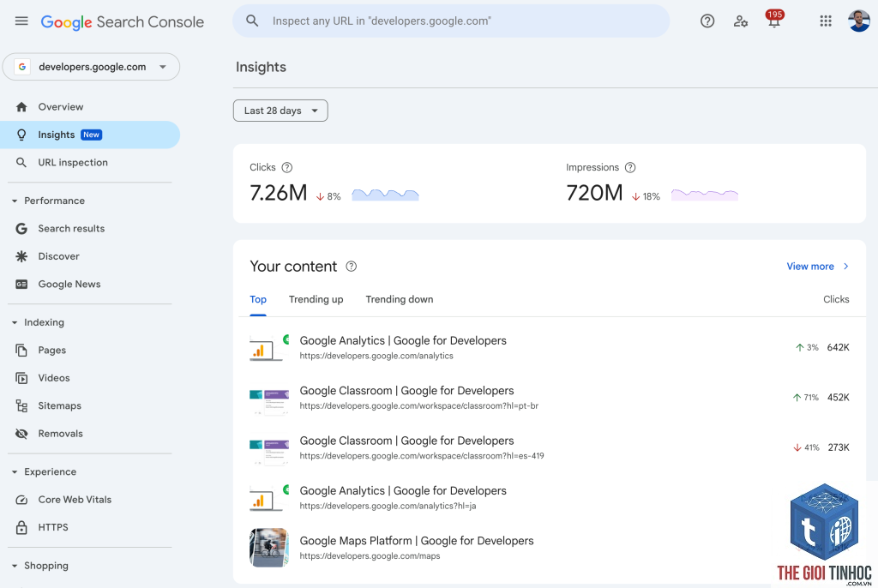
Task: Click the HTTPS padlock icon
Action: [x=21, y=527]
